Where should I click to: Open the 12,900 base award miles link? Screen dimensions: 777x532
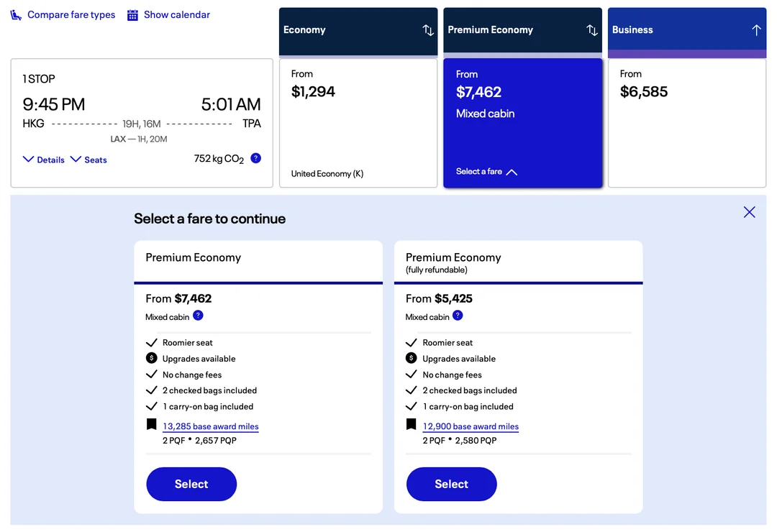pyautogui.click(x=471, y=426)
